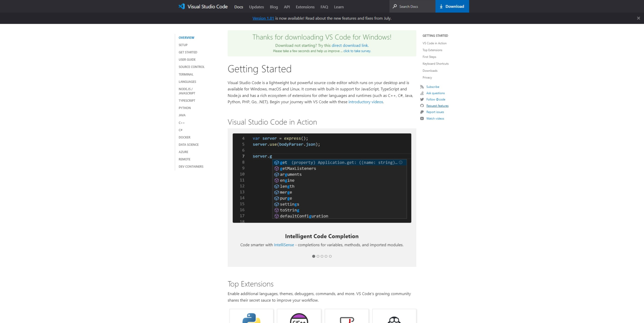Open the Updates page from the top bar
The image size is (644, 323).
coord(256,7)
